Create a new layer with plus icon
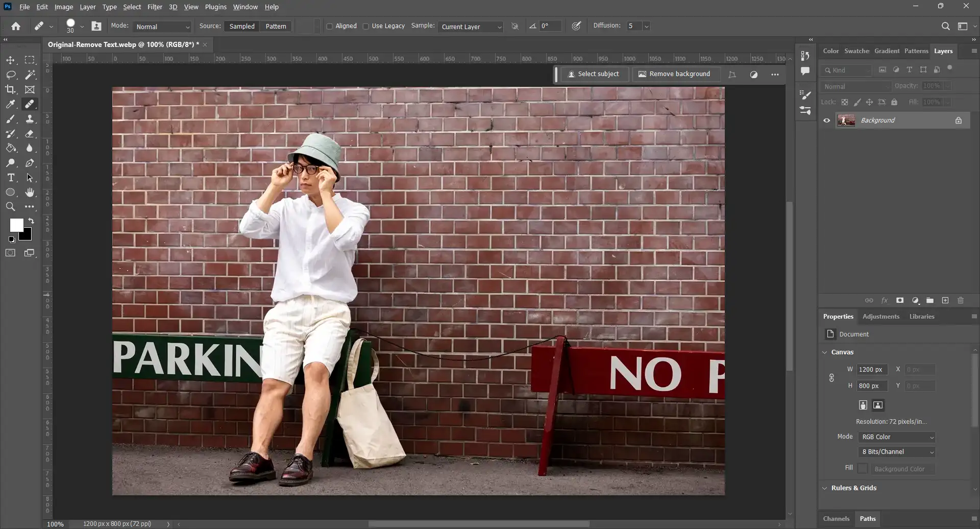The height and width of the screenshot is (529, 980). 945,301
